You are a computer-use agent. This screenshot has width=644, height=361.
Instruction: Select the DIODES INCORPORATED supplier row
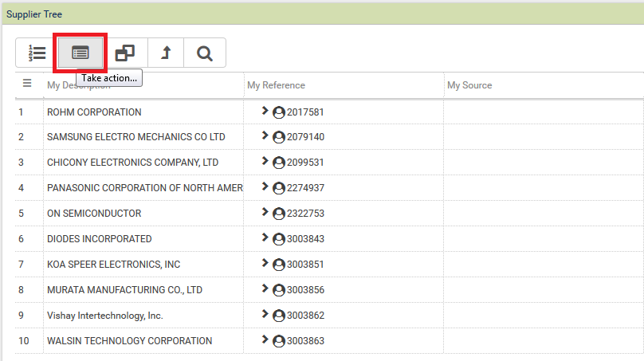(x=99, y=239)
